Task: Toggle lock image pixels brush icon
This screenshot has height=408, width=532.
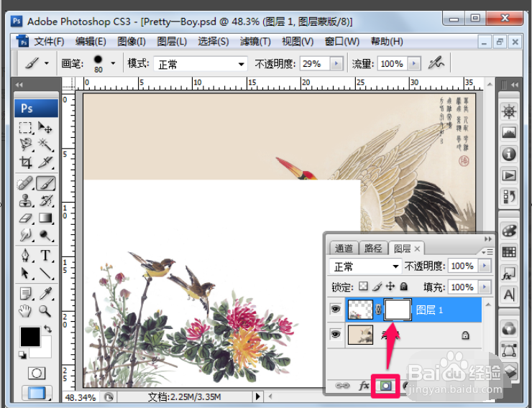Action: [x=377, y=287]
